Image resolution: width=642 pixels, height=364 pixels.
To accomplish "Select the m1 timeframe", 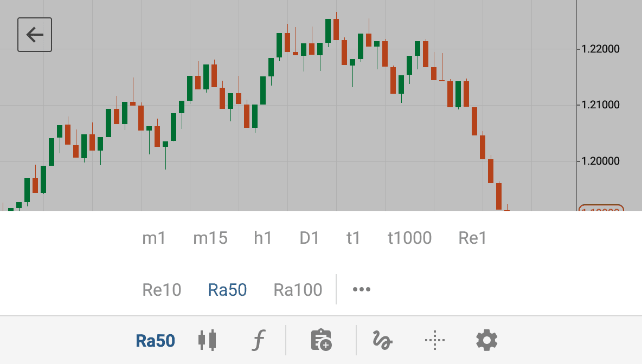I will point(154,238).
